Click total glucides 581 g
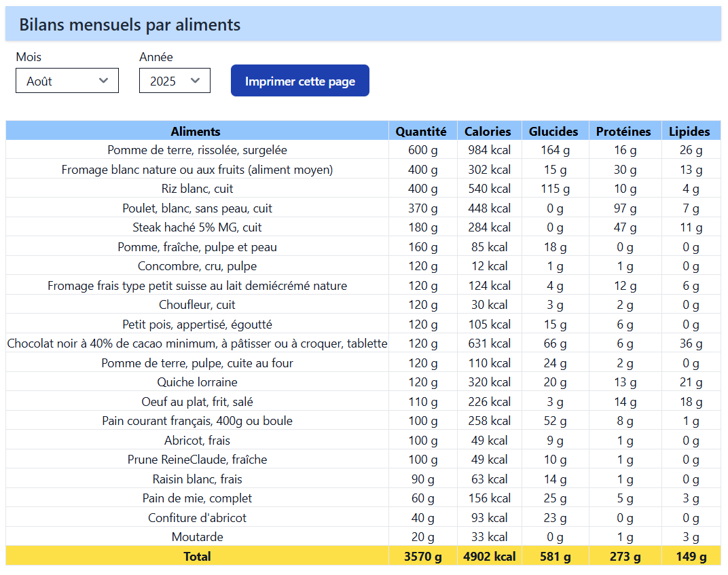The height and width of the screenshot is (575, 728). [x=556, y=557]
